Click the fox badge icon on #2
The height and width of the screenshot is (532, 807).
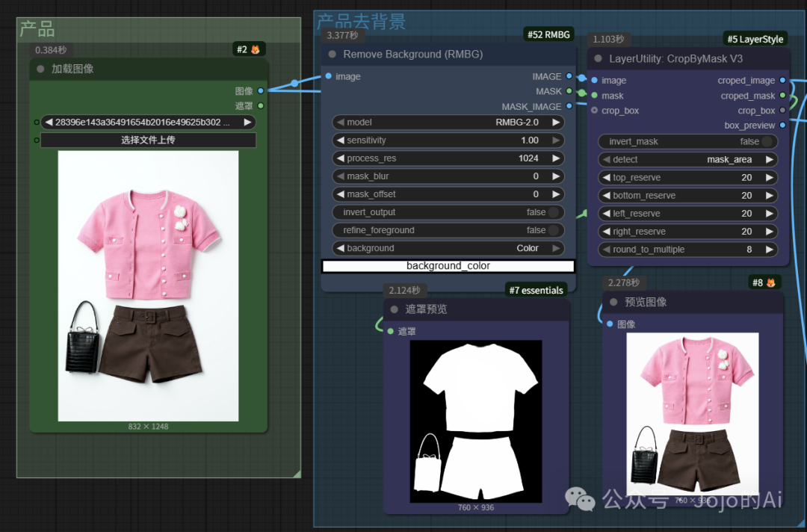point(256,49)
